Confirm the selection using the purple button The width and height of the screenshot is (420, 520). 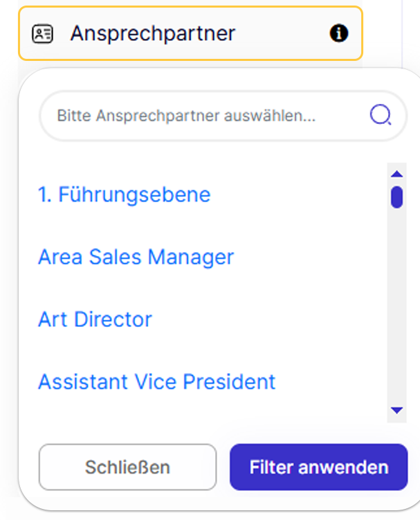coord(318,467)
